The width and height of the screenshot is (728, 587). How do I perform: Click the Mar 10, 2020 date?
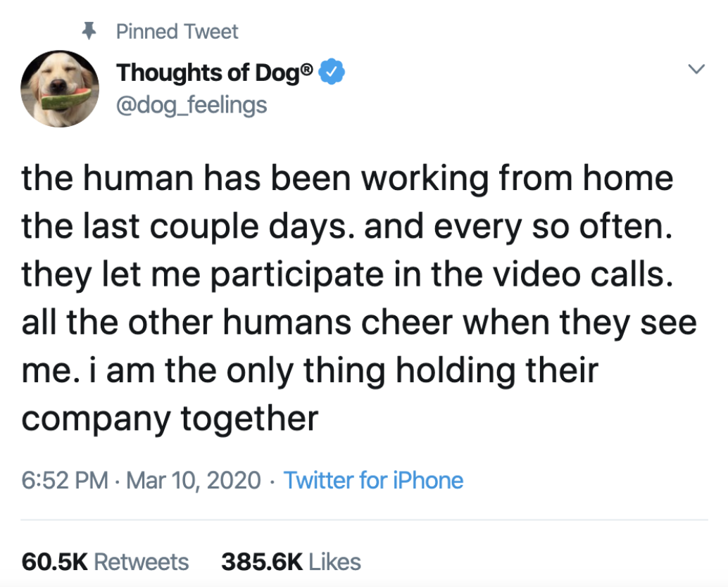(x=196, y=481)
